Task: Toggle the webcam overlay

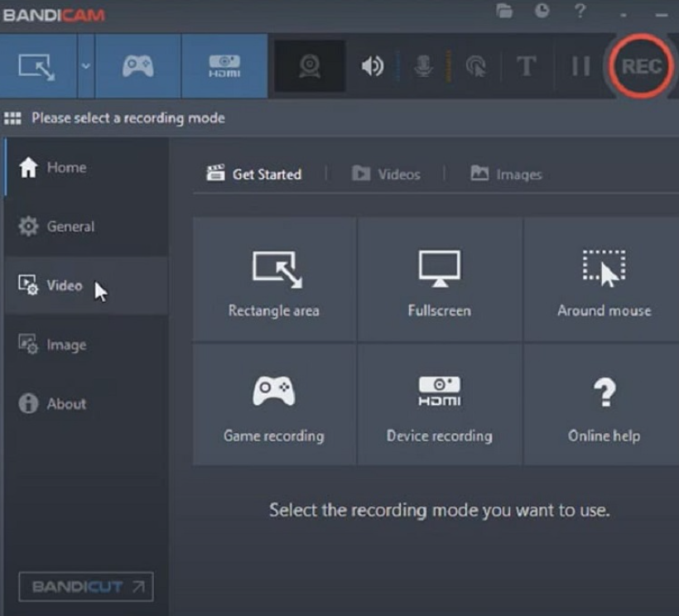Action: [x=311, y=66]
